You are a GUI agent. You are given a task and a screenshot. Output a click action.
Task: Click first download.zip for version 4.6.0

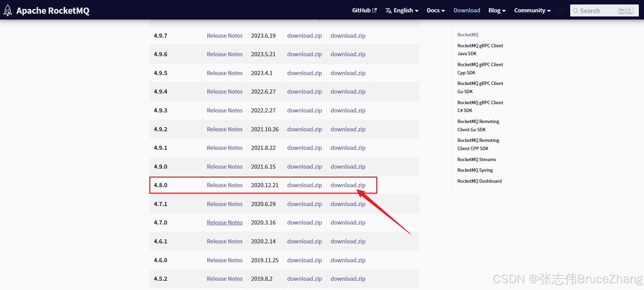click(x=304, y=260)
